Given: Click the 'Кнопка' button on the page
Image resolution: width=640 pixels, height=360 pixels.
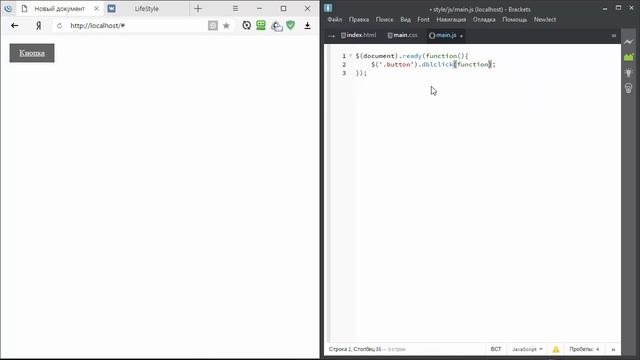Looking at the screenshot, I should (32, 53).
